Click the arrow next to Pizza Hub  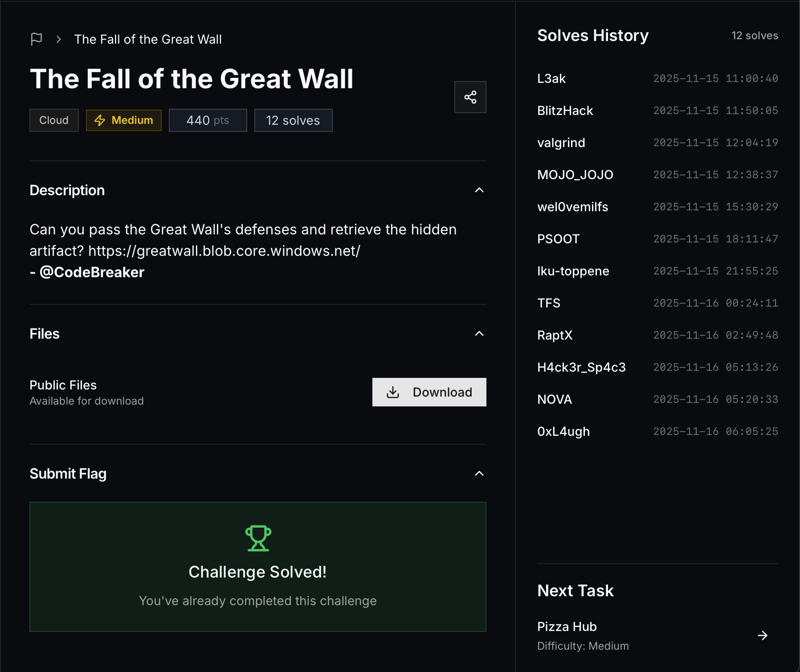click(x=763, y=635)
